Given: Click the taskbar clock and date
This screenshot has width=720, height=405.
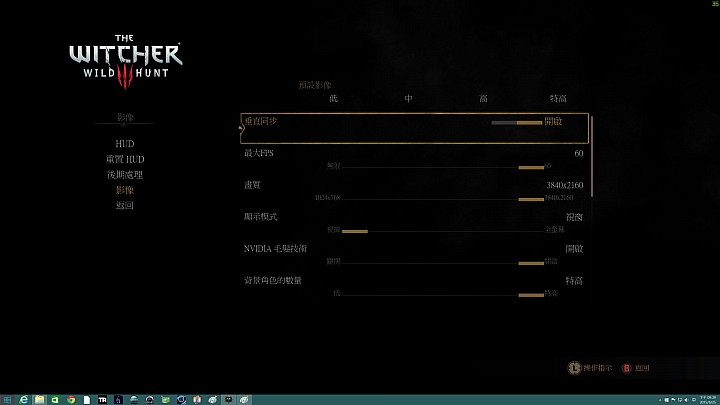Looking at the screenshot, I should (708, 400).
